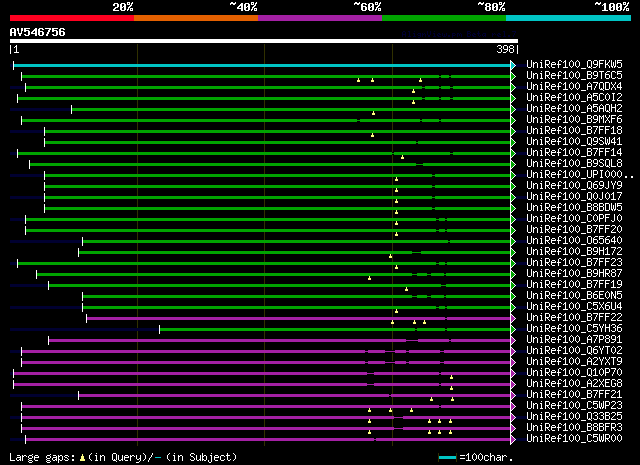
Task: Open the UniRef100_A5C0I2 hit
Action: point(574,97)
